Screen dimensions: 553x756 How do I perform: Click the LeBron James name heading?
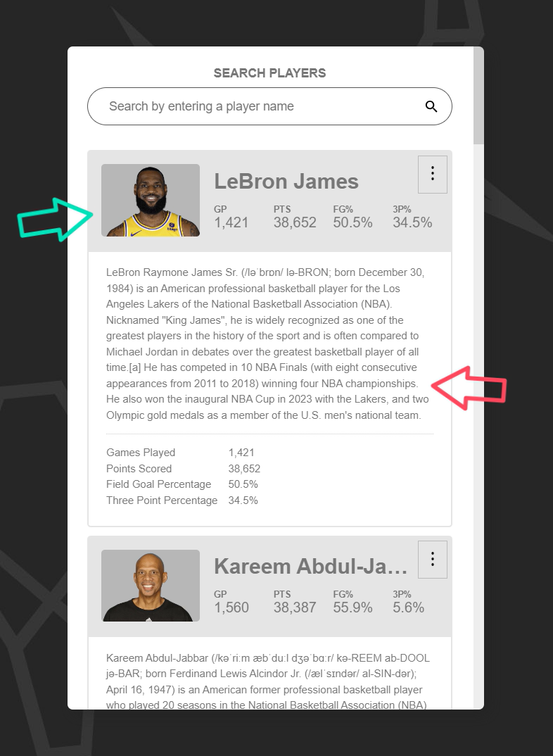286,182
